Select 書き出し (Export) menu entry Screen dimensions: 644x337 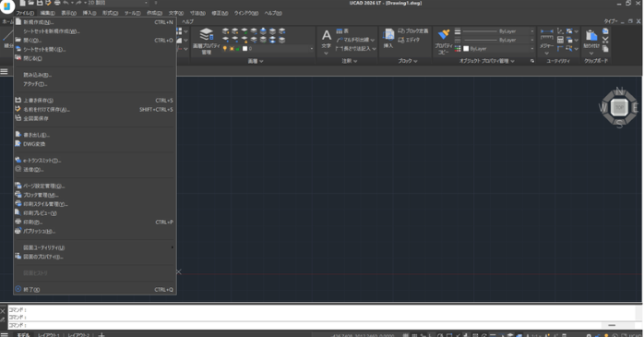click(x=95, y=135)
